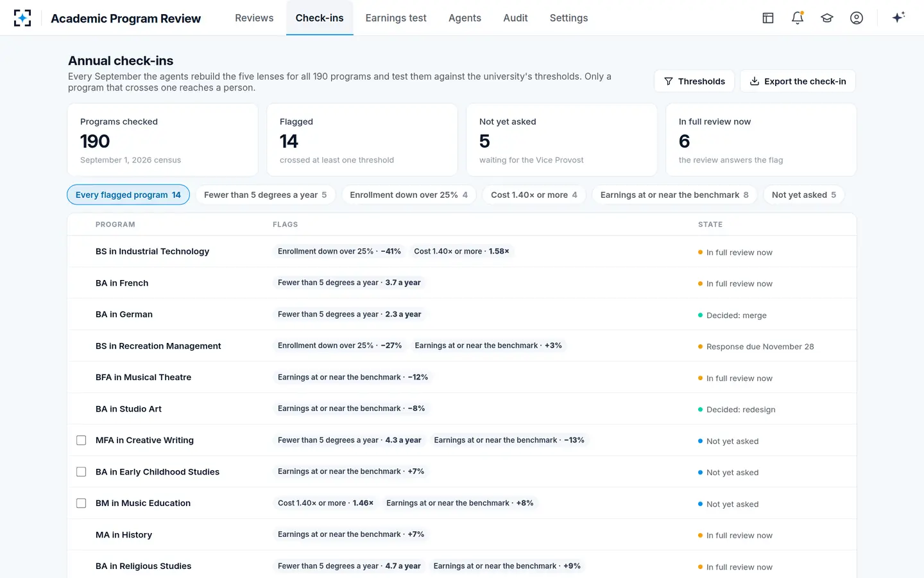Screen dimensions: 924x578
Task: Click Export the check-in
Action: [798, 81]
